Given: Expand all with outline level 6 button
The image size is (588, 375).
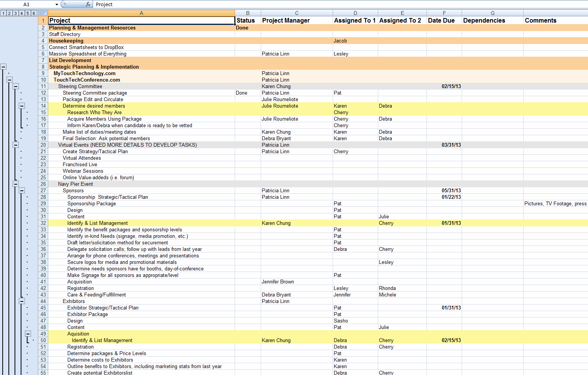Looking at the screenshot, I should tap(34, 13).
